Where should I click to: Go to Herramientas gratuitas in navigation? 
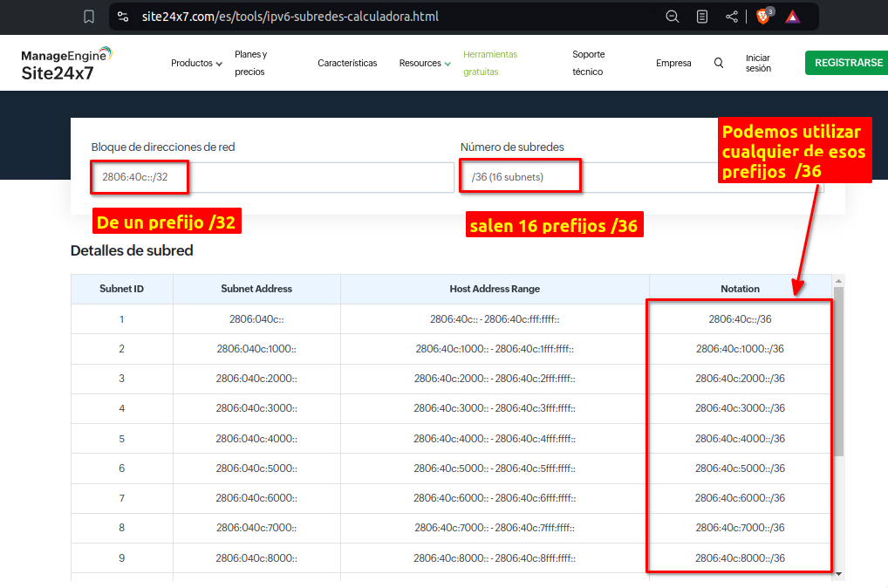click(x=490, y=63)
